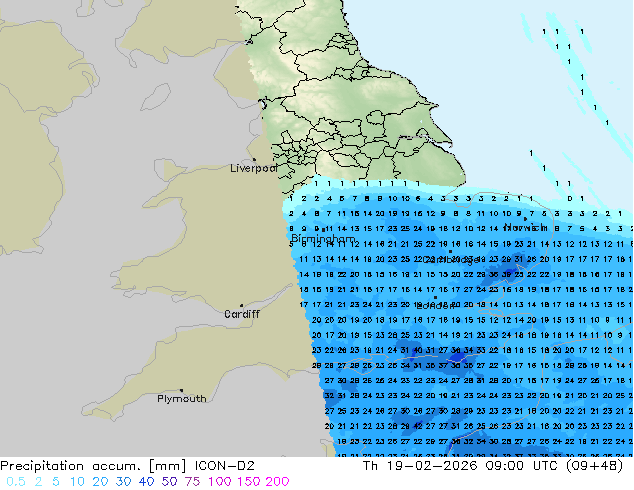The image size is (634, 490).
Task: Click the 'Precipitation accum.' title text
Action: (70, 466)
